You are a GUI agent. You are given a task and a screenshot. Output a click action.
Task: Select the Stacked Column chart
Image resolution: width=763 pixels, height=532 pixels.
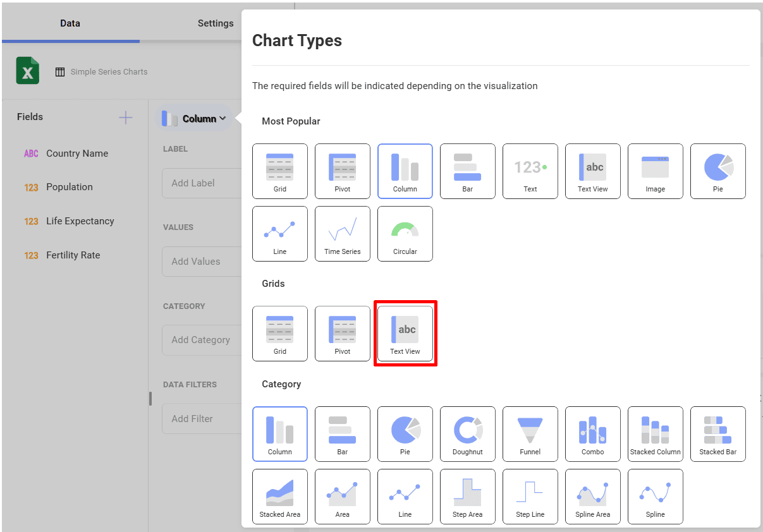[x=656, y=434]
